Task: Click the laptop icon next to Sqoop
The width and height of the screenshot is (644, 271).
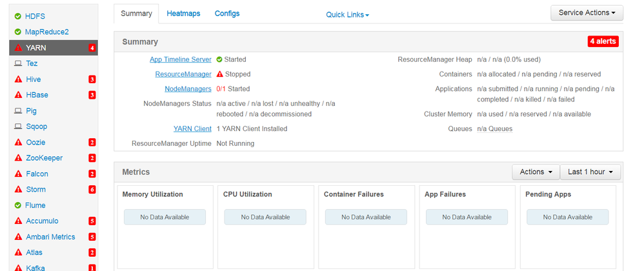Action: click(18, 126)
